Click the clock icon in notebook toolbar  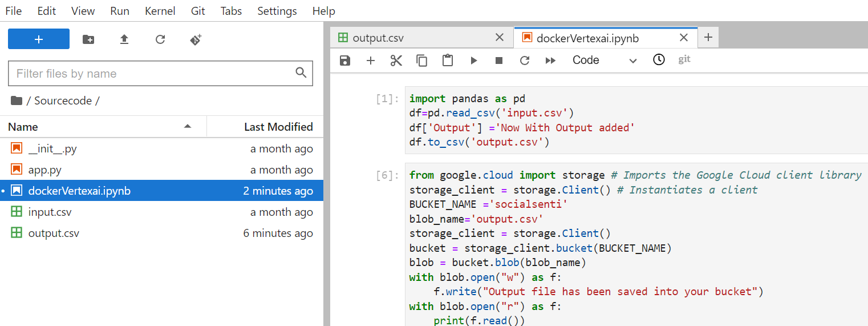(x=659, y=59)
